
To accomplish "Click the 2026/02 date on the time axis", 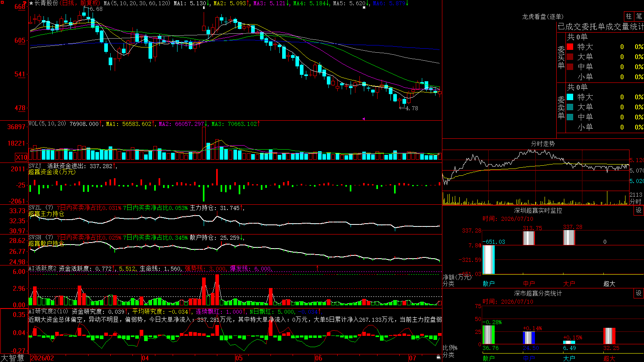I will click(42, 358).
